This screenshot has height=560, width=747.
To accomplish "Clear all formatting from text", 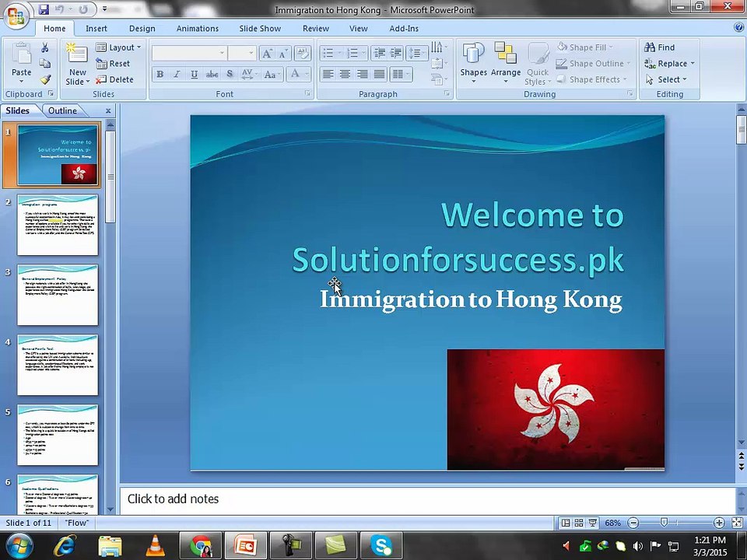I will click(302, 54).
